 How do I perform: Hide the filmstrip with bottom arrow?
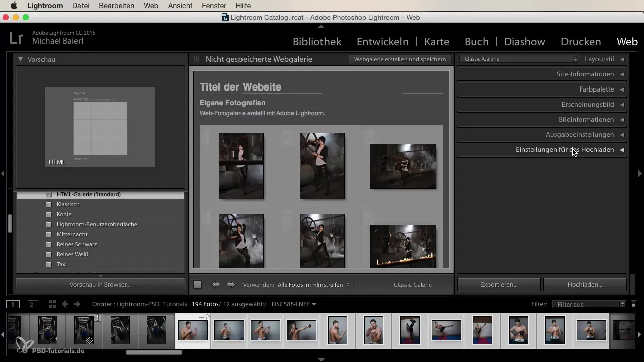tap(321, 359)
